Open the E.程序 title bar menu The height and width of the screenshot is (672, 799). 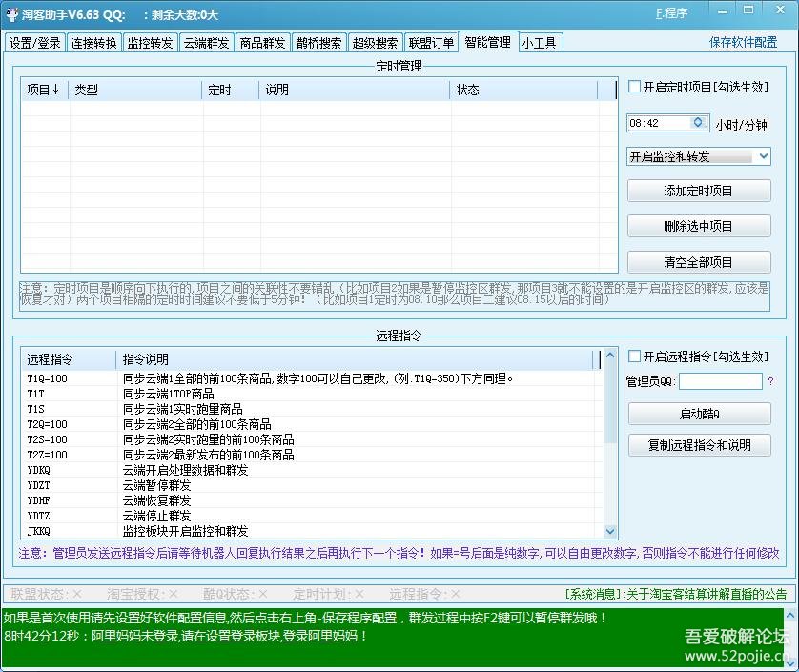(671, 12)
